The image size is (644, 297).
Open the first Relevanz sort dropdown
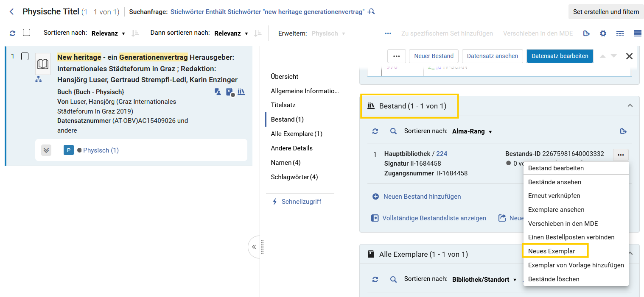(108, 33)
